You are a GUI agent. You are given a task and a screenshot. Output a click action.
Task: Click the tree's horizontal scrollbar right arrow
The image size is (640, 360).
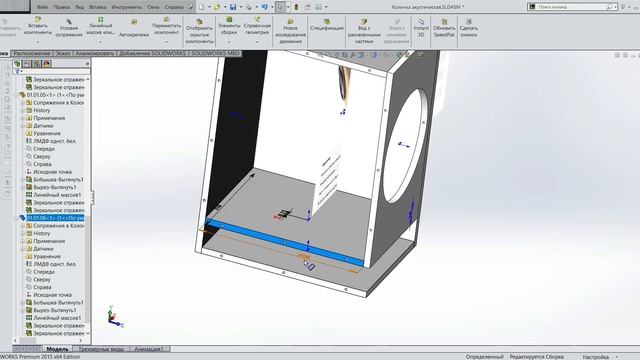[80, 340]
